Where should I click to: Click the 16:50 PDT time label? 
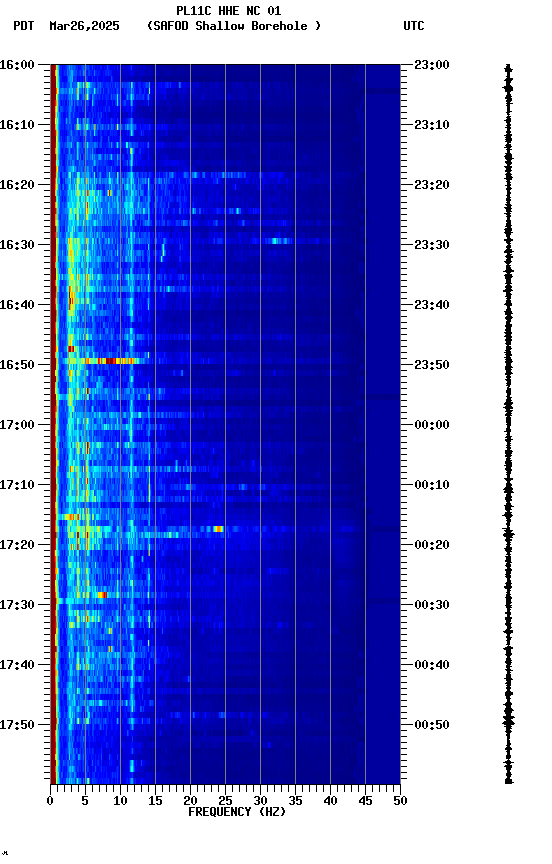tap(17, 365)
